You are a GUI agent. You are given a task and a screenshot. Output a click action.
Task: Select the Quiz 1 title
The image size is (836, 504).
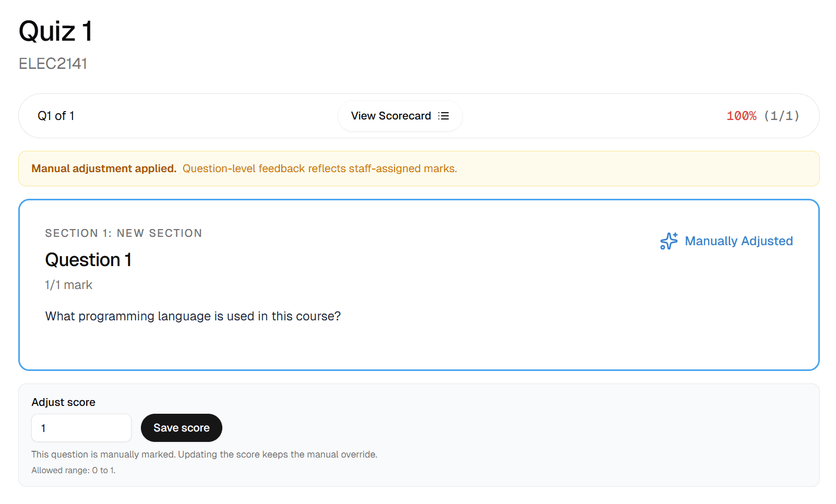click(x=55, y=31)
